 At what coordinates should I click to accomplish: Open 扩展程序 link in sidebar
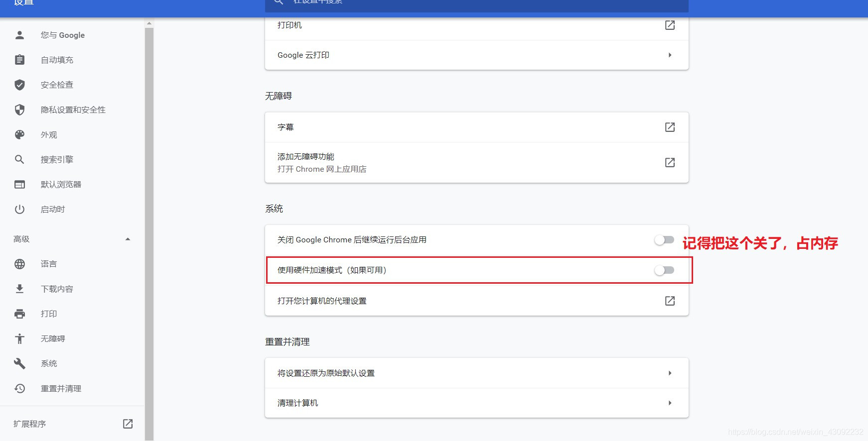pos(29,424)
